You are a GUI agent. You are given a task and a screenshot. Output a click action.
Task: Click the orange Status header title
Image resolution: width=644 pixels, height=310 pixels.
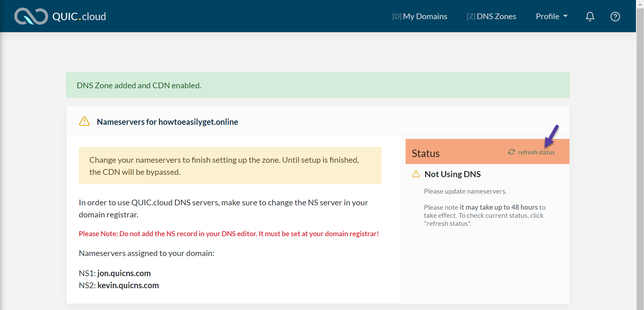pos(425,153)
